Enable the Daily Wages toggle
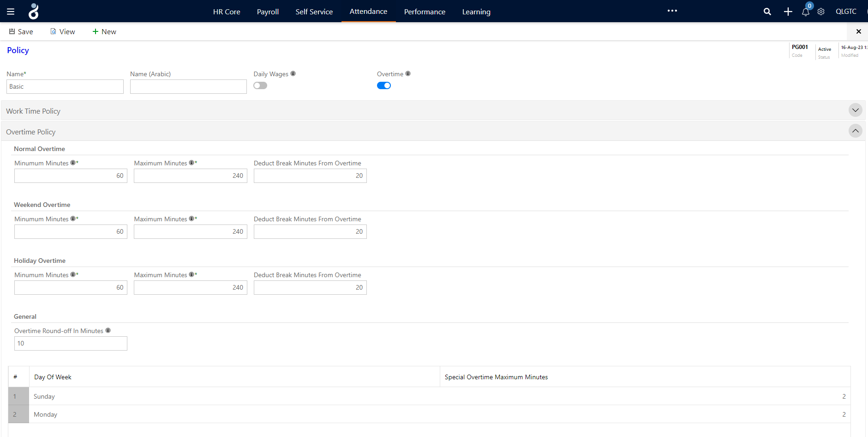 [x=260, y=85]
